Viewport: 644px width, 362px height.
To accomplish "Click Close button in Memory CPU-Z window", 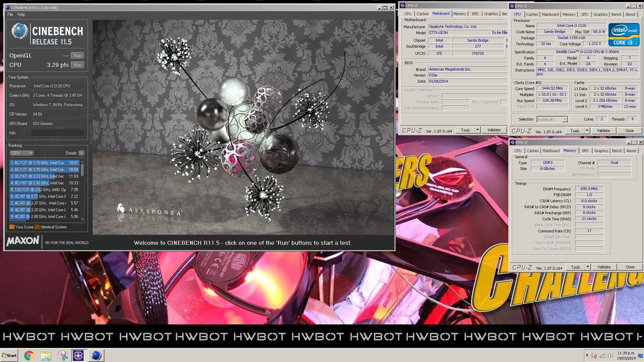I will pyautogui.click(x=630, y=267).
